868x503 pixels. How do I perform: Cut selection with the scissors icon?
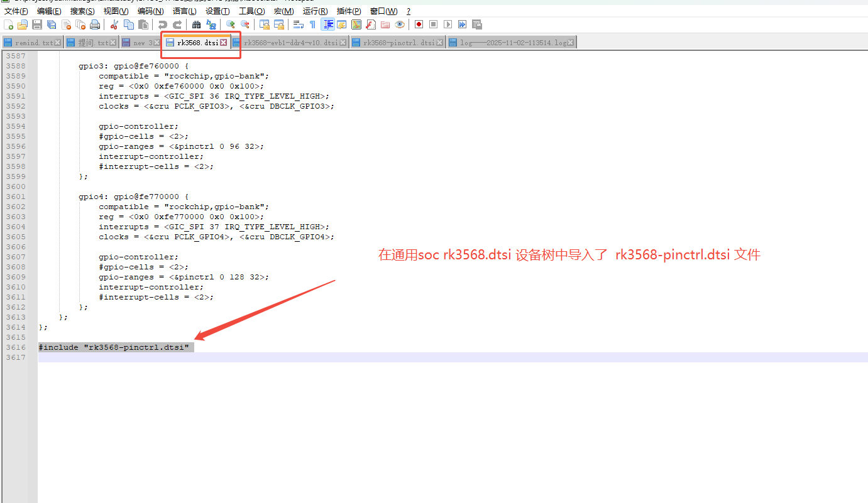coord(114,24)
